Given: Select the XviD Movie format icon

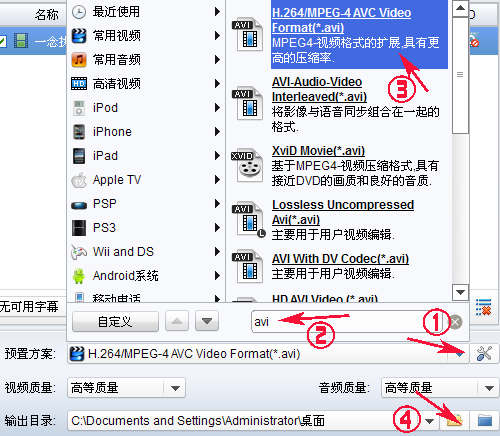Looking at the screenshot, I should pos(247,166).
